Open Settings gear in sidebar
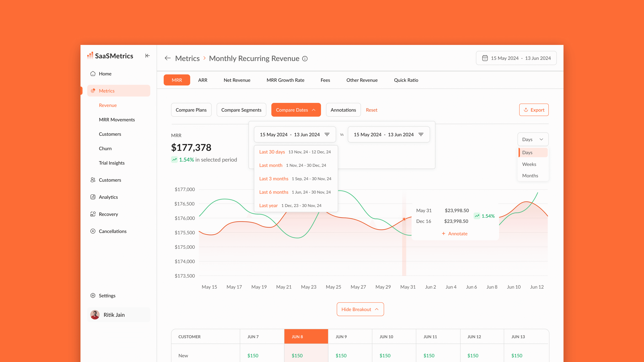The image size is (644, 362). (x=93, y=295)
